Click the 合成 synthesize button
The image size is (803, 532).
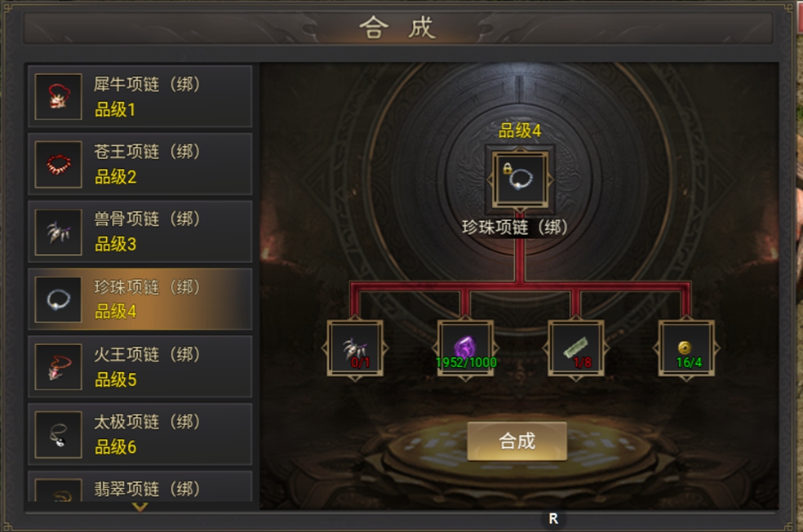tap(517, 441)
